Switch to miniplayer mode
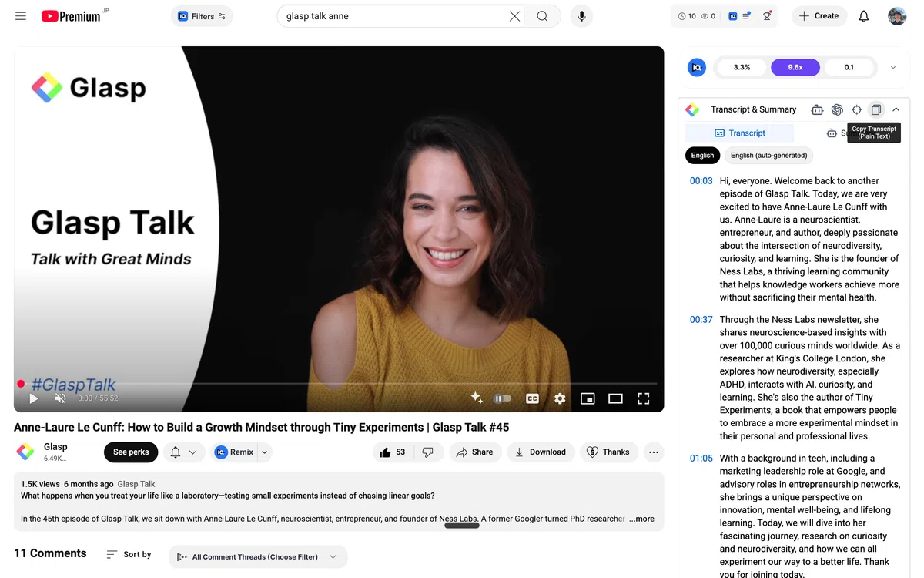Image resolution: width=924 pixels, height=578 pixels. tap(588, 398)
